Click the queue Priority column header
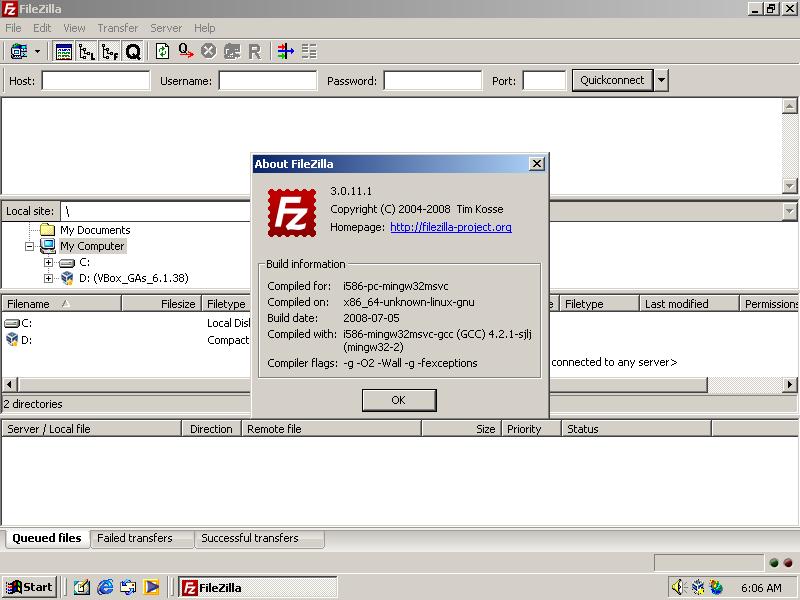 [x=531, y=429]
